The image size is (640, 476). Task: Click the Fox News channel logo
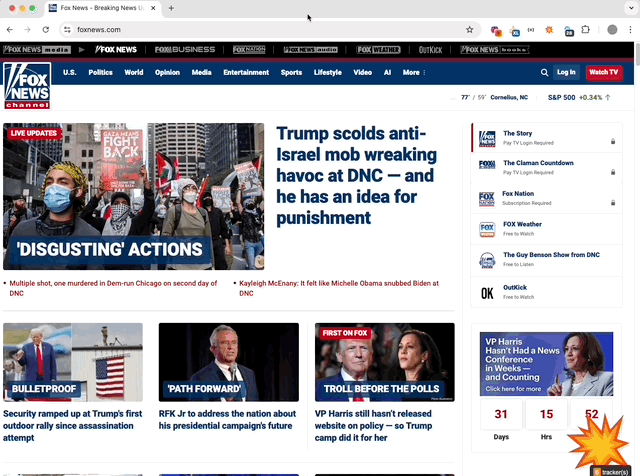point(27,85)
